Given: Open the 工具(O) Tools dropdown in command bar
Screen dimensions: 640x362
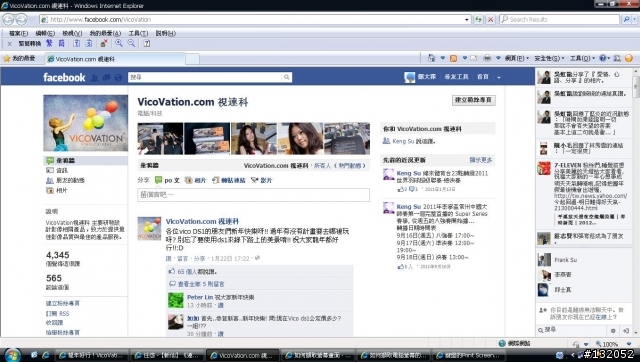Looking at the screenshot, I should 582,58.
